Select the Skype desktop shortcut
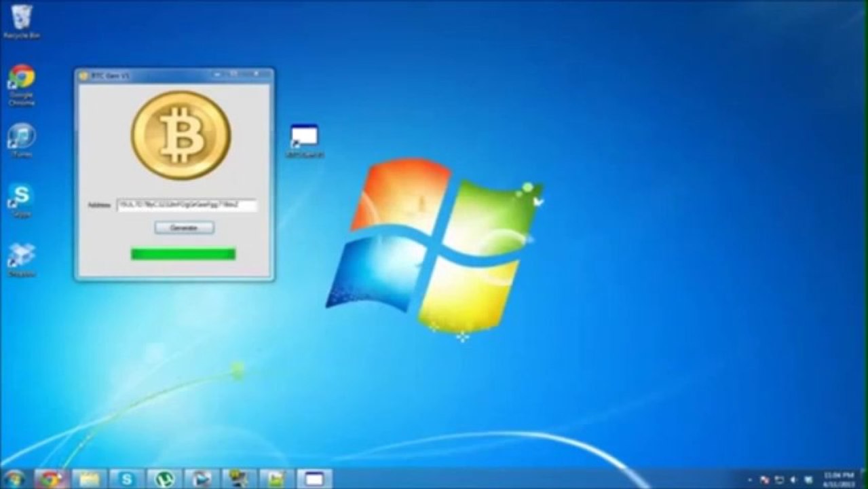This screenshot has width=868, height=489. tap(21, 200)
